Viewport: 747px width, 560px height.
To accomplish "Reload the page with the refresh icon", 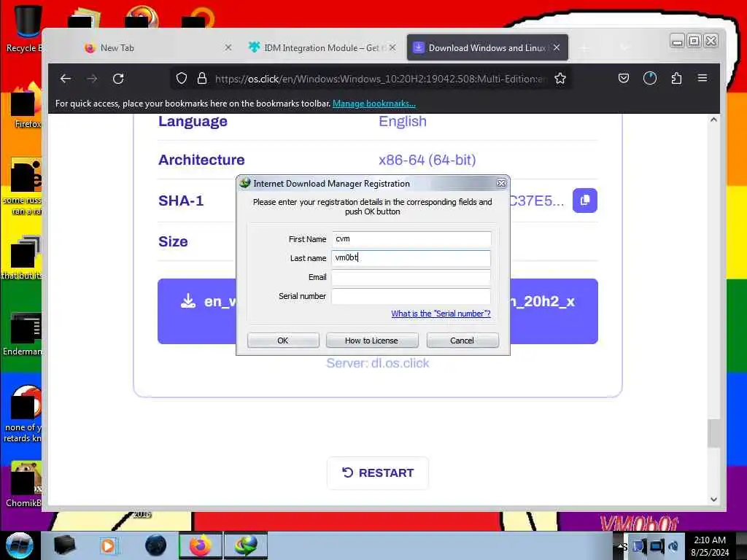I will (118, 79).
